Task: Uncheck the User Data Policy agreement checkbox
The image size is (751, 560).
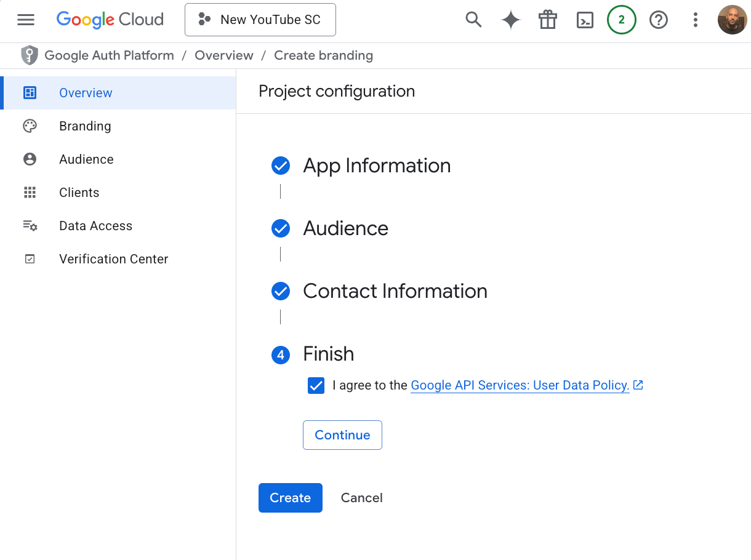Action: coord(316,386)
